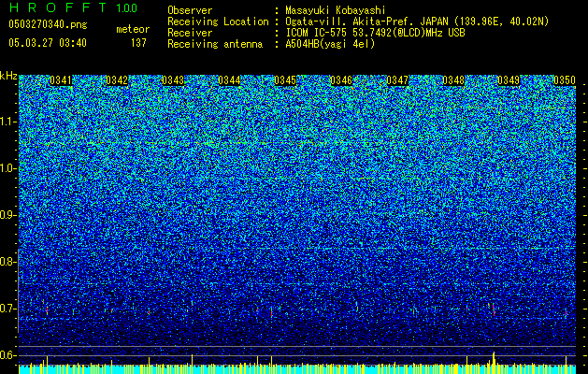Click the 0344 time marker

point(229,80)
